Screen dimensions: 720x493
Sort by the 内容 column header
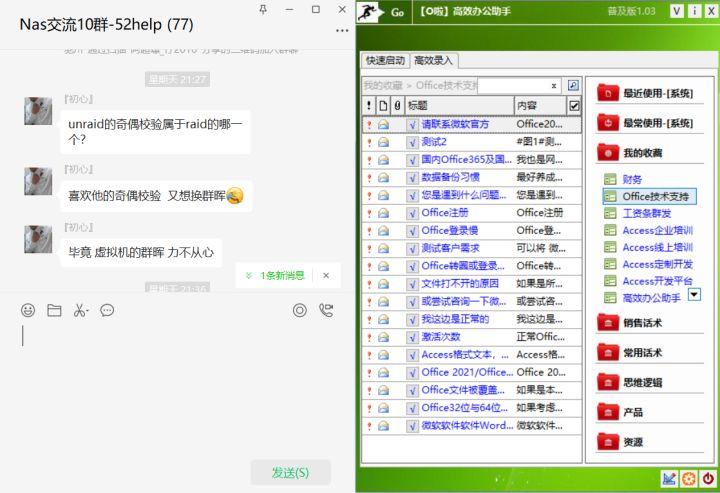pos(540,106)
